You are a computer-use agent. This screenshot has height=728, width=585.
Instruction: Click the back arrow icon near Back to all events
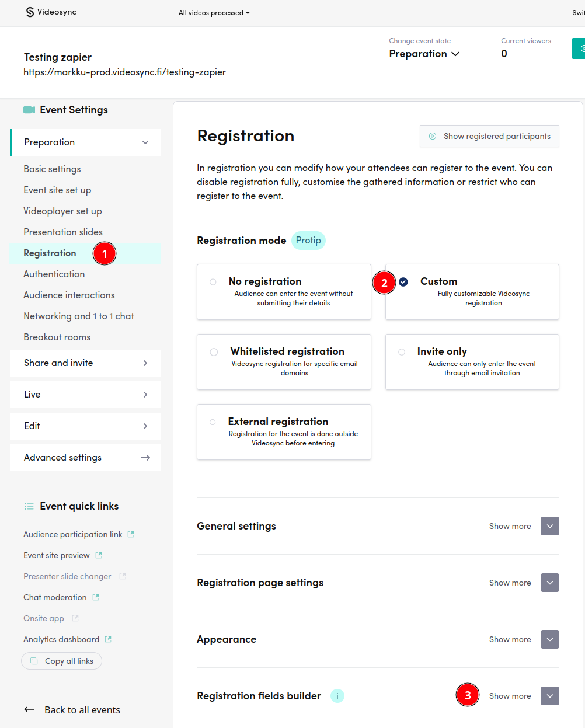pos(29,710)
